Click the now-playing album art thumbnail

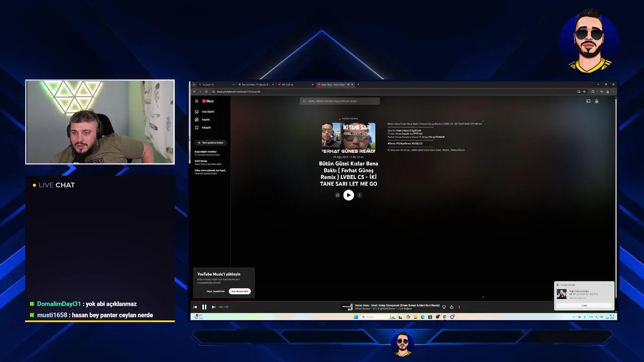347,307
